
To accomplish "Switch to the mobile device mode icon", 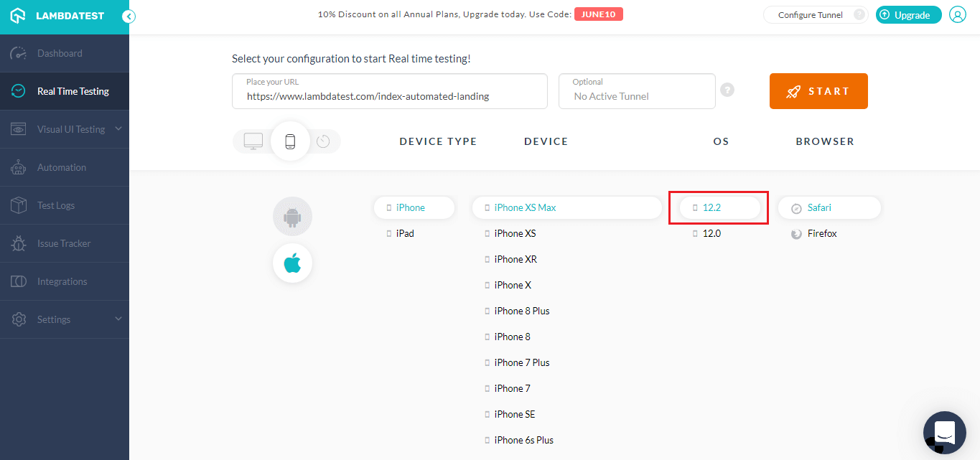I will [x=290, y=141].
